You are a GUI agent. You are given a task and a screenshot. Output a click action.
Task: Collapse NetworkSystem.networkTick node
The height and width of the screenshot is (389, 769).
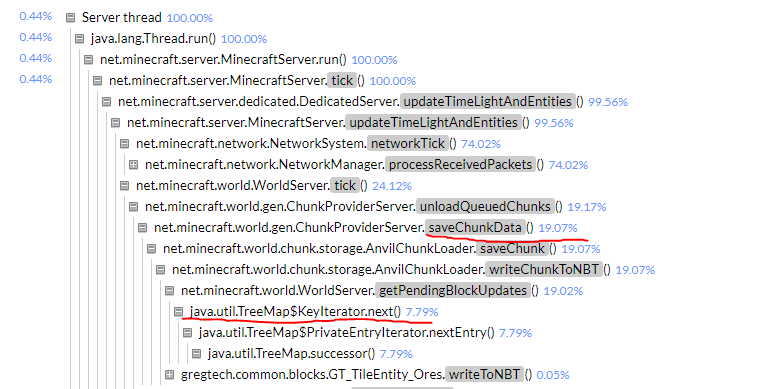pyautogui.click(x=125, y=144)
